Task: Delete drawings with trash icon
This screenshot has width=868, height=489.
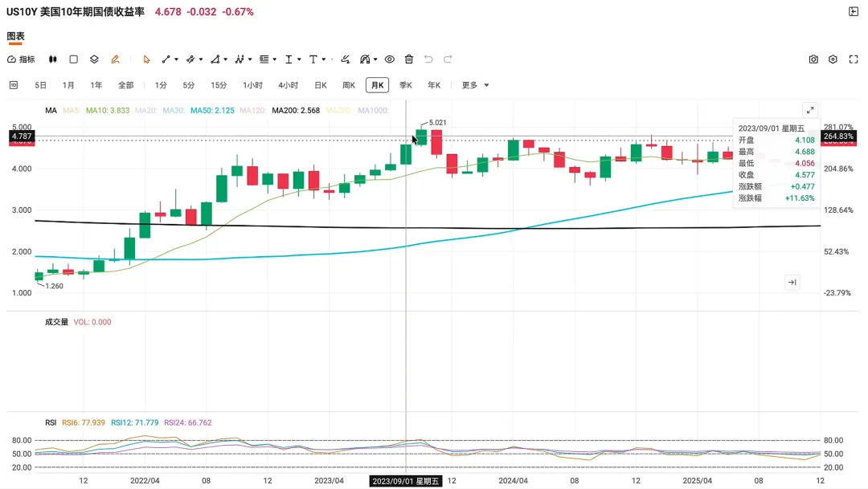Action: click(409, 59)
